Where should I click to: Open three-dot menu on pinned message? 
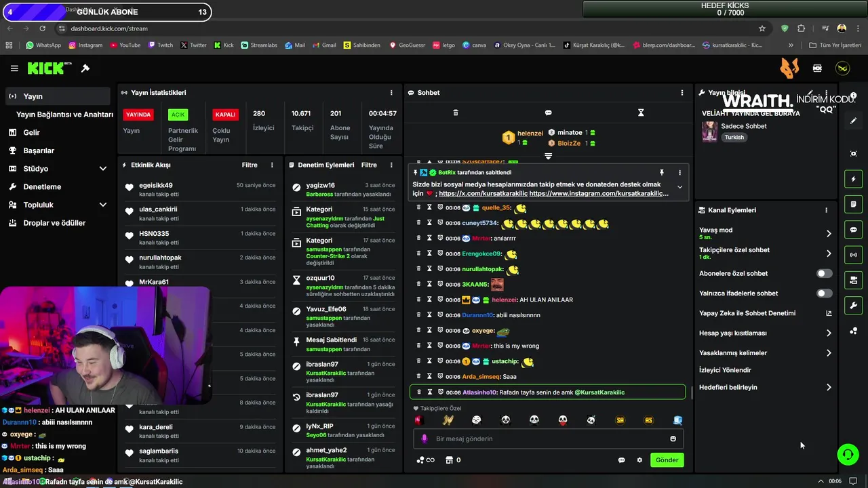[x=679, y=173]
